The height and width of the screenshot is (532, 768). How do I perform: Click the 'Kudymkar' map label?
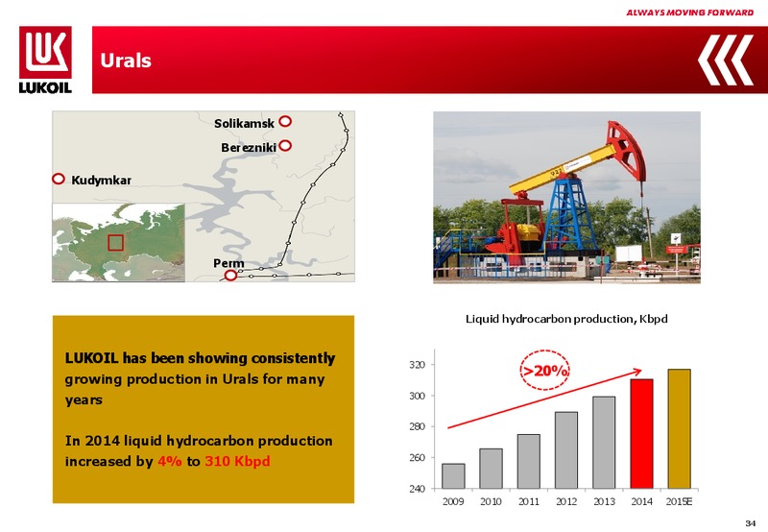tap(101, 181)
